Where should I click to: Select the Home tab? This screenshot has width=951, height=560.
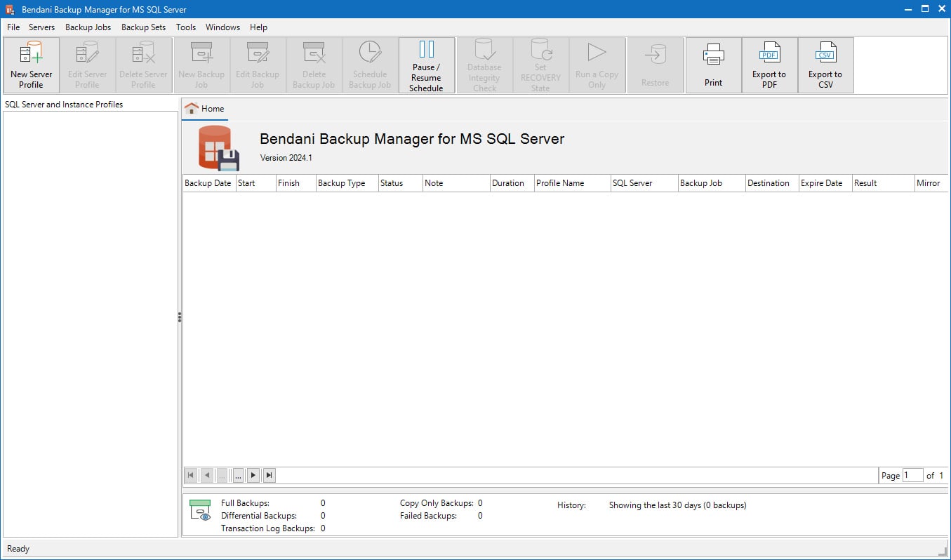(205, 109)
